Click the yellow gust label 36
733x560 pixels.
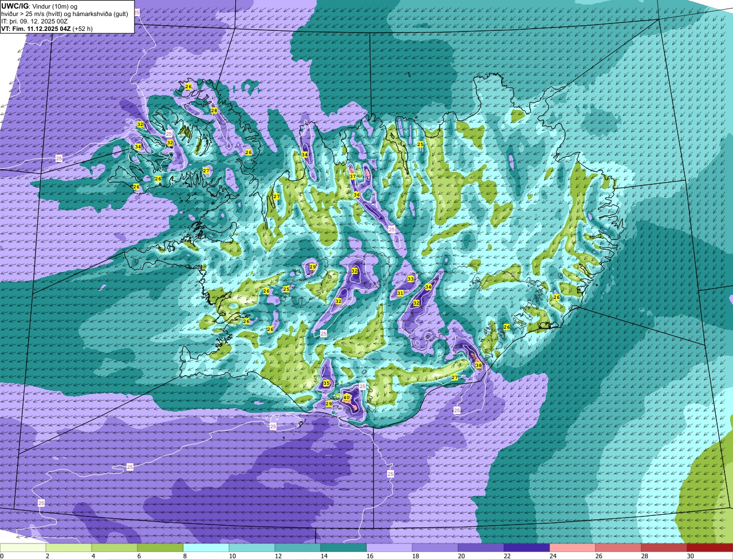tap(357, 195)
